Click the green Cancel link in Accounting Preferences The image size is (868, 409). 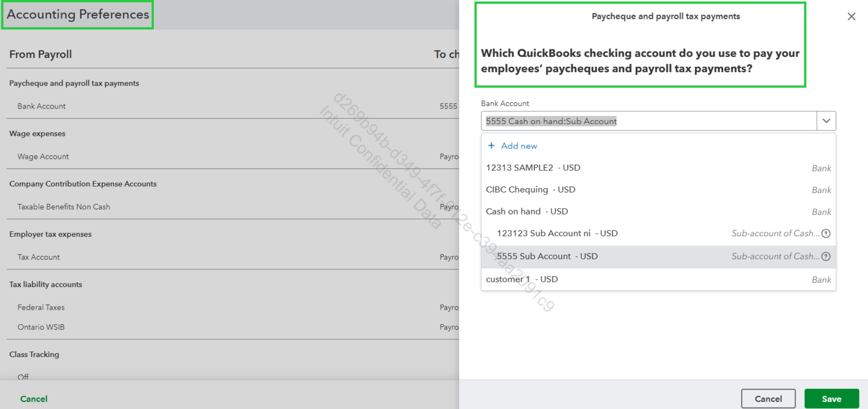[34, 399]
